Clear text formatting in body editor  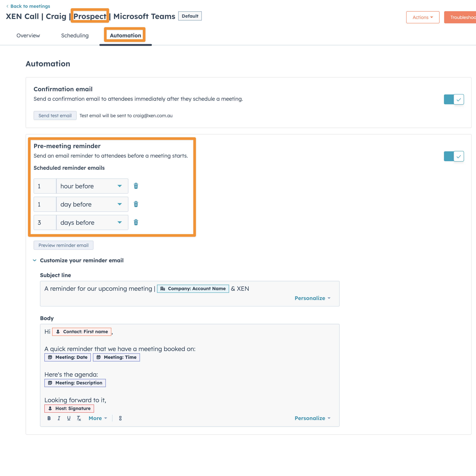click(79, 418)
